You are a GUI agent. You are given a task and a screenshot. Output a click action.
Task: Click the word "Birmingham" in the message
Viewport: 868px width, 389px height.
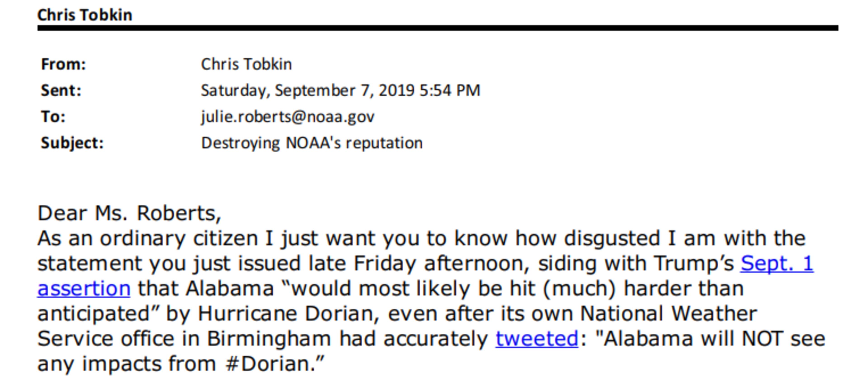click(x=269, y=338)
